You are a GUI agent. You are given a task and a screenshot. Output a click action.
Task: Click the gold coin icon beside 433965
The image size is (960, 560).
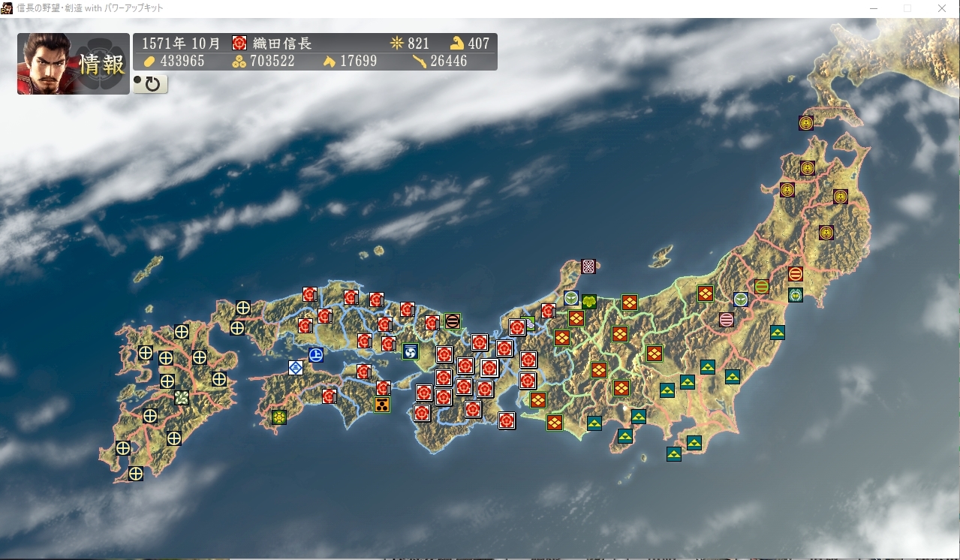pyautogui.click(x=149, y=61)
